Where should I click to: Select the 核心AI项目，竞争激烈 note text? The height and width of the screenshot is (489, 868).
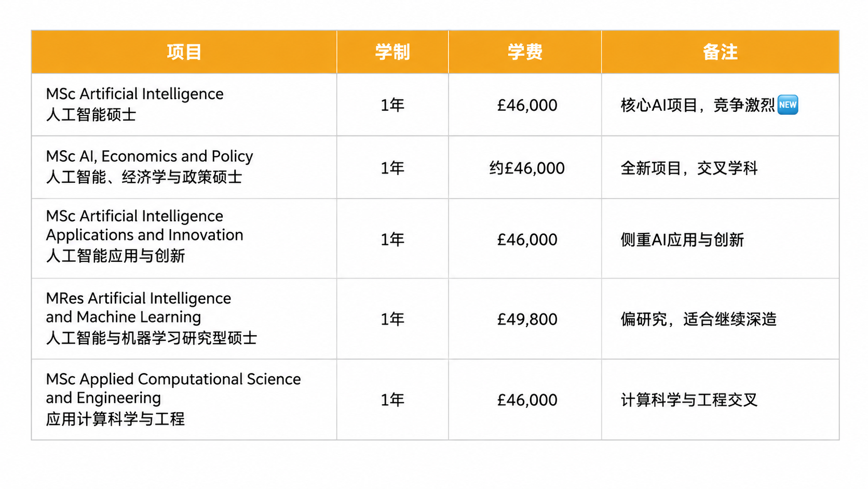click(698, 105)
